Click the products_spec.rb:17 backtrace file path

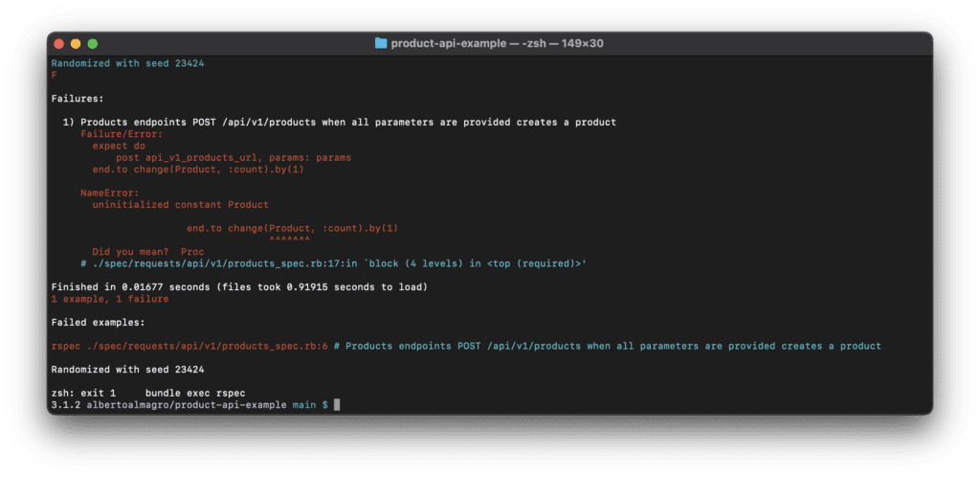[x=218, y=263]
